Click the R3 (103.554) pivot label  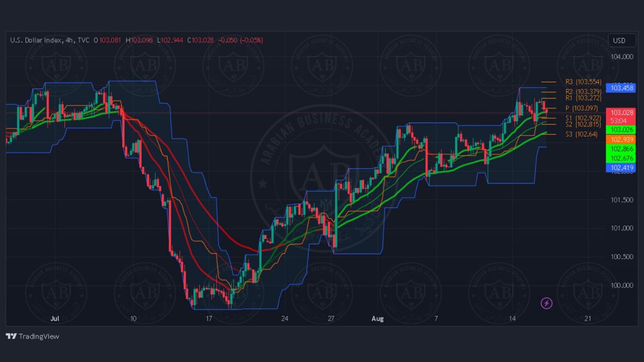click(583, 81)
